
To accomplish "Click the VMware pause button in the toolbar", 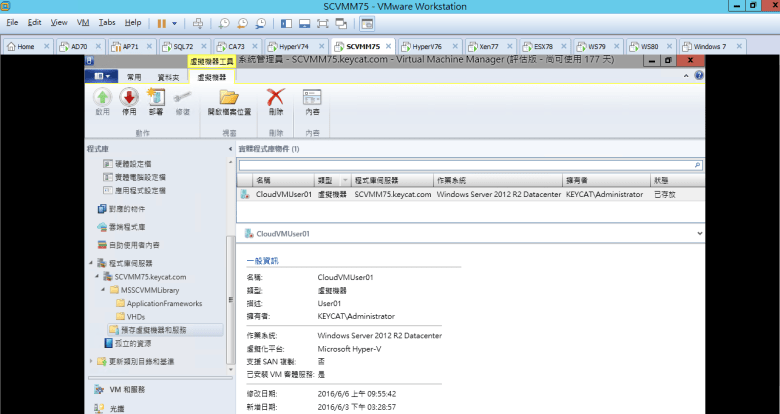I will [162, 22].
